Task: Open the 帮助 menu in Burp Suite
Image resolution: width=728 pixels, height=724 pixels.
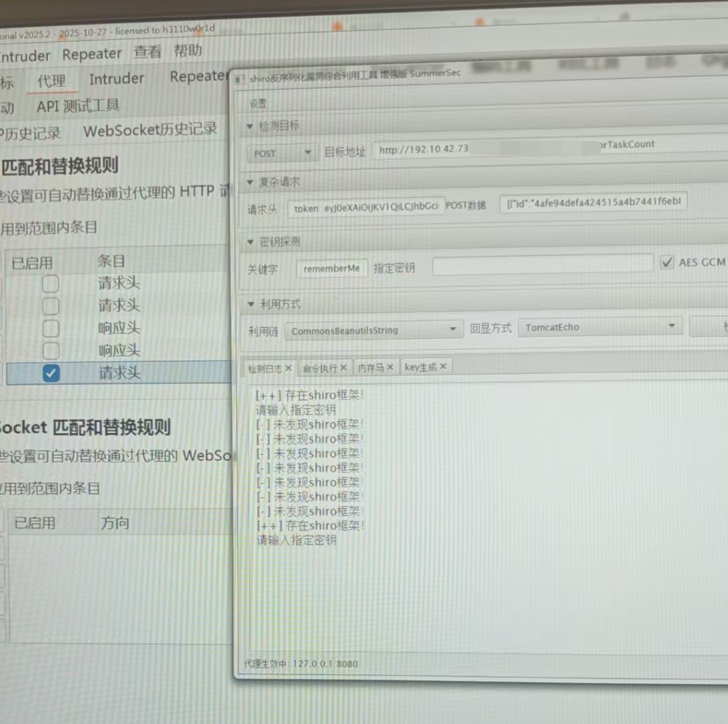Action: point(188,52)
